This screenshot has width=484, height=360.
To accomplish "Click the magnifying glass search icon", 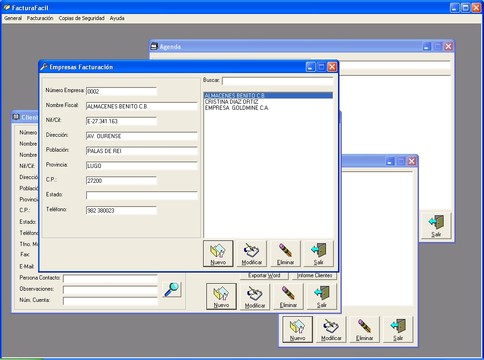I will click(x=172, y=289).
